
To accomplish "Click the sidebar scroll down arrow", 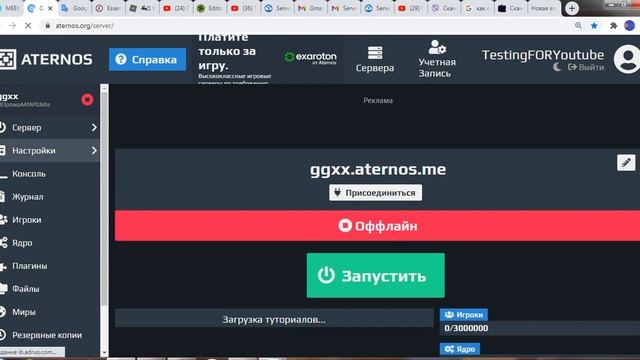I will click(104, 353).
